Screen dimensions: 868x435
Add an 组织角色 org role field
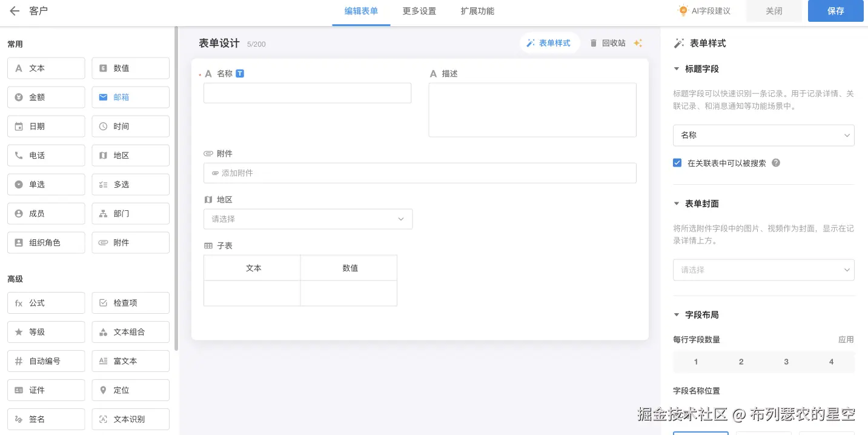[x=46, y=243]
